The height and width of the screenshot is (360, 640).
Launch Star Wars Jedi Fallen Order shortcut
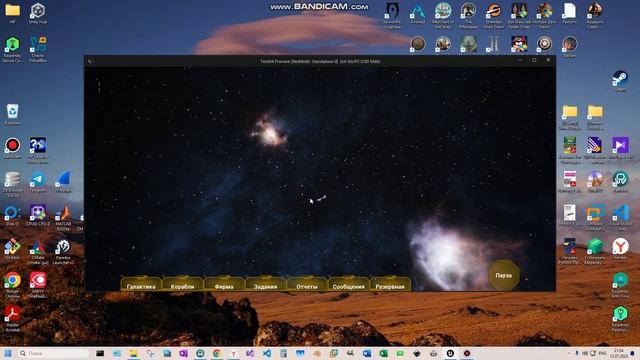pyautogui.click(x=519, y=15)
